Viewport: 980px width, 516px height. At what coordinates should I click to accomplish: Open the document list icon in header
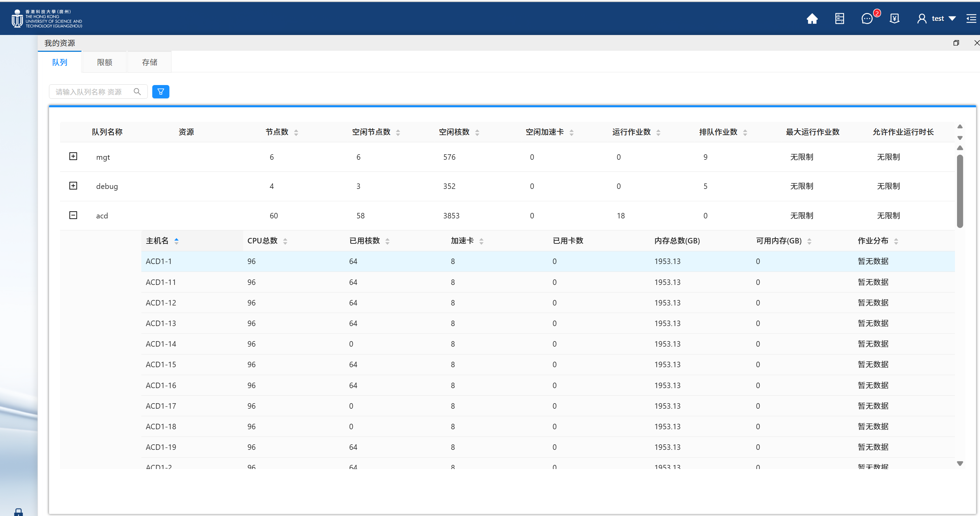pos(840,19)
